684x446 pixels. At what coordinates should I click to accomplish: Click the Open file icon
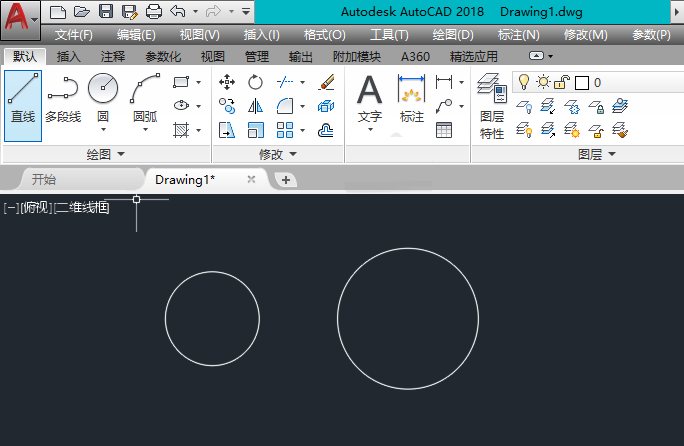pyautogui.click(x=82, y=11)
